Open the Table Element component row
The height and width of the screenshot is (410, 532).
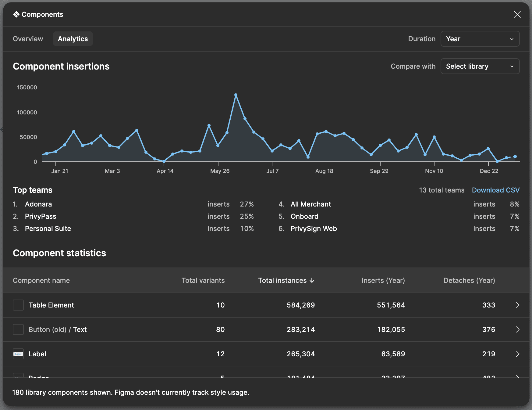coord(266,305)
